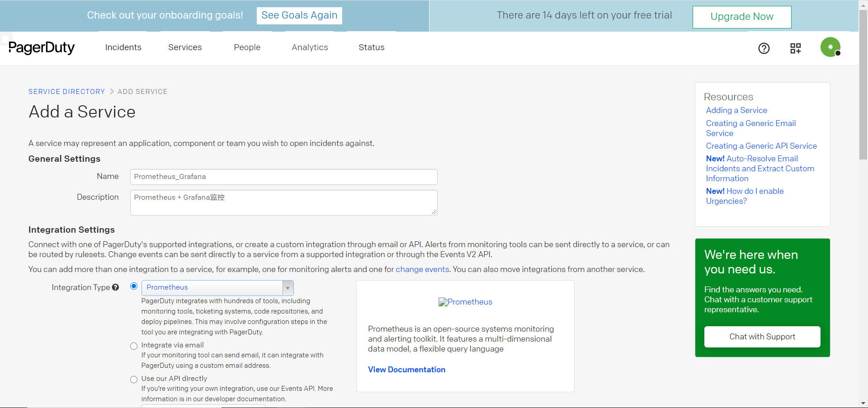Click the 'Add a Service' heading

coord(82,112)
